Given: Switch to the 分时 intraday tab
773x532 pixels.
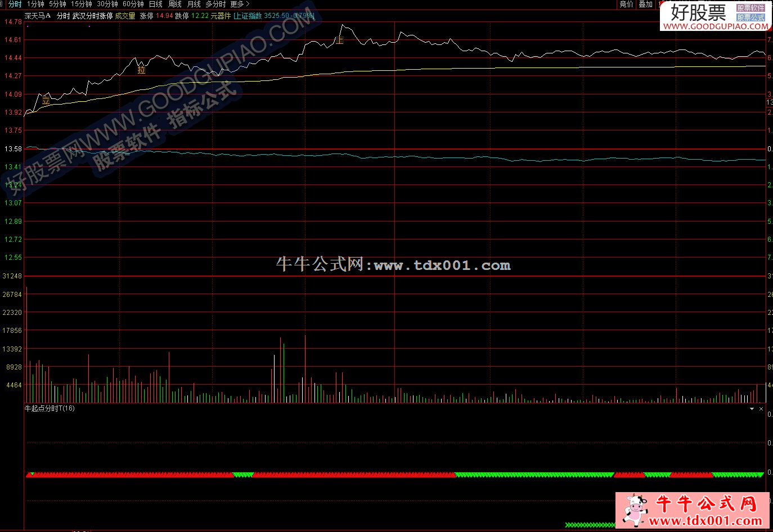Looking at the screenshot, I should [x=15, y=4].
